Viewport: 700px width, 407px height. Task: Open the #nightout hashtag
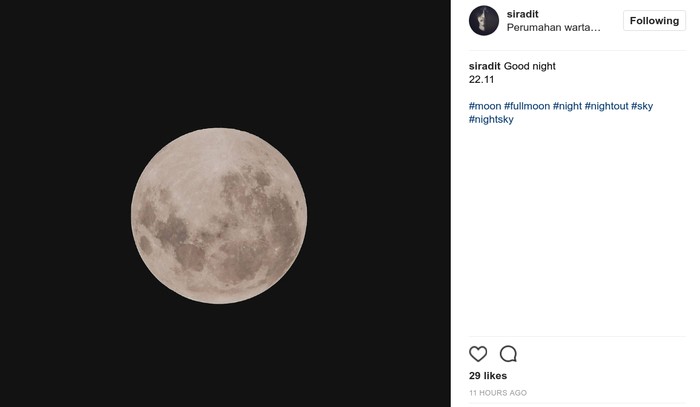[x=606, y=106]
